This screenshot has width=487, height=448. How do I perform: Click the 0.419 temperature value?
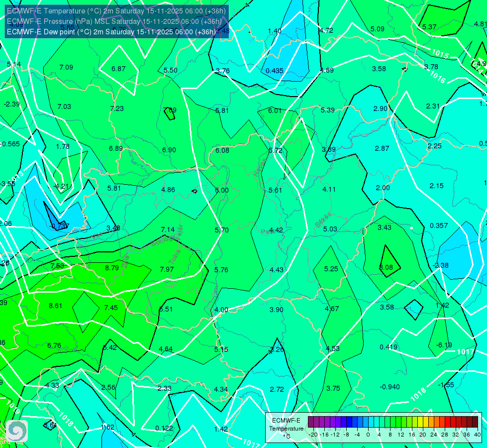point(389,347)
